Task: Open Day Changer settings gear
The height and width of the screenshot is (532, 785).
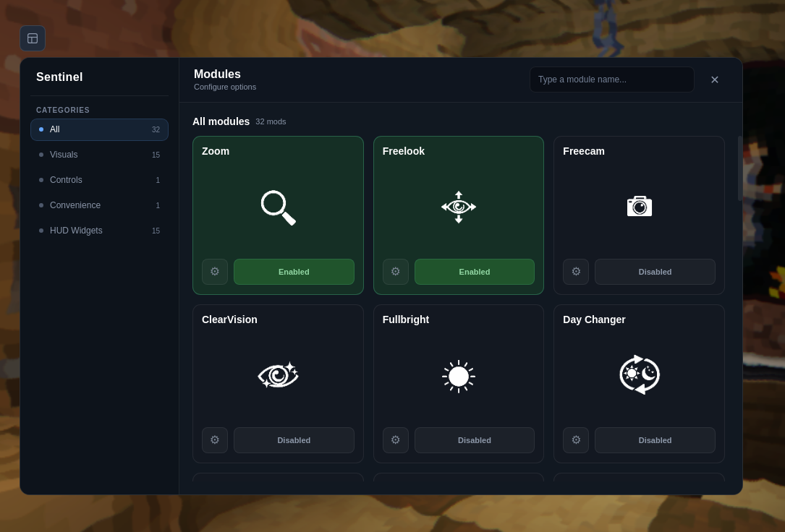Action: pos(576,440)
